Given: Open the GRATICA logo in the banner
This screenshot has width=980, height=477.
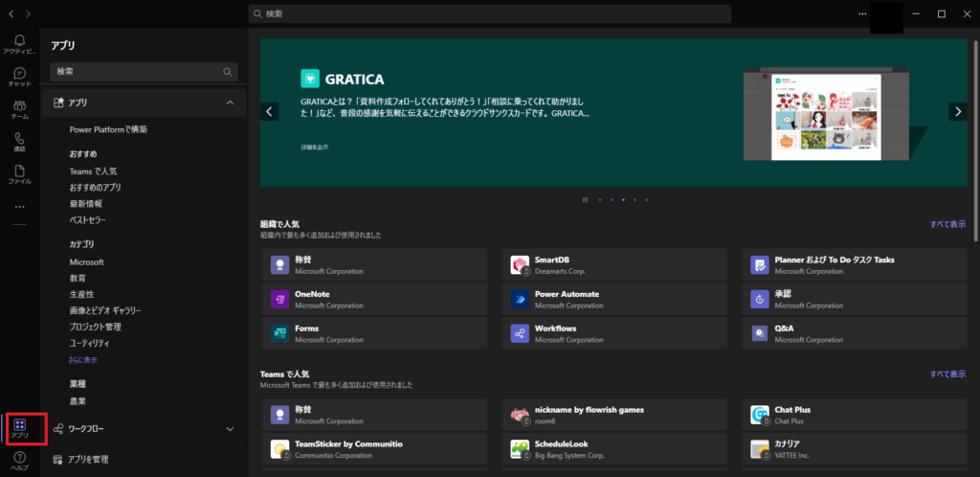Looking at the screenshot, I should coord(310,79).
